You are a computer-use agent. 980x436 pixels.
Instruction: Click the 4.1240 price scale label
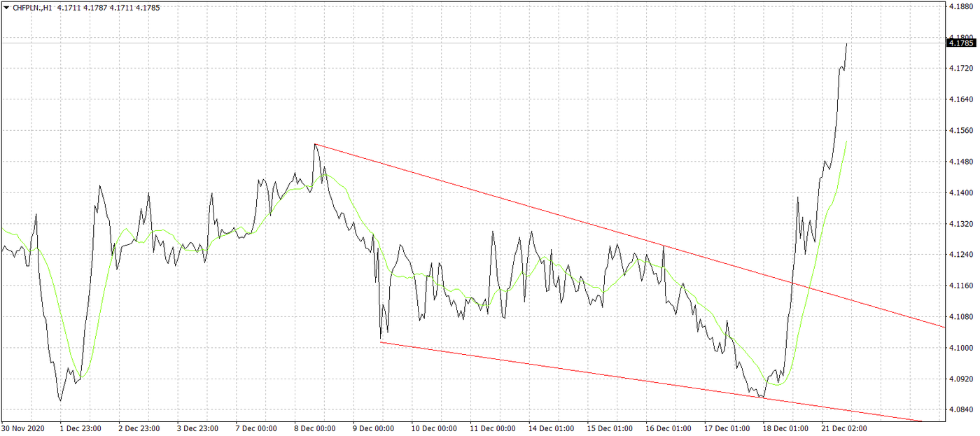tap(960, 255)
